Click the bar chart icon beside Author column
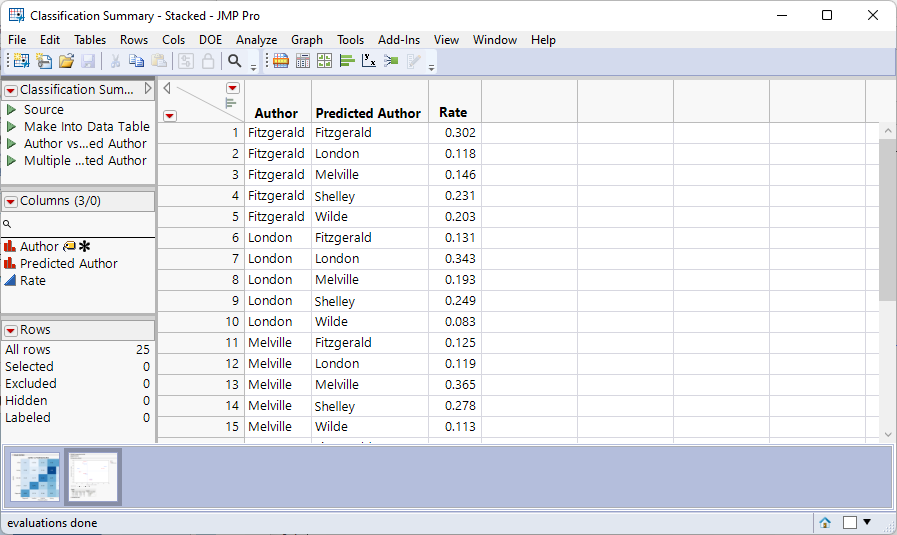897x535 pixels. point(10,246)
